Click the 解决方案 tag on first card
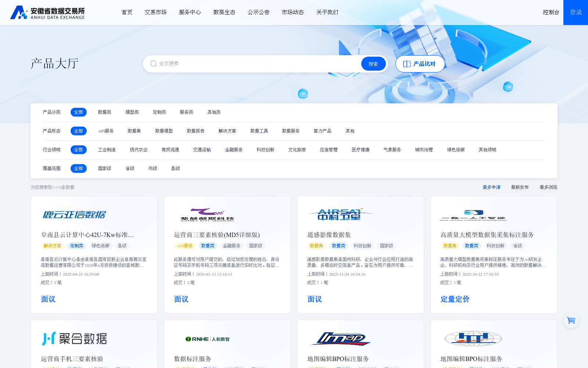The height and width of the screenshot is (368, 588). pyautogui.click(x=53, y=246)
